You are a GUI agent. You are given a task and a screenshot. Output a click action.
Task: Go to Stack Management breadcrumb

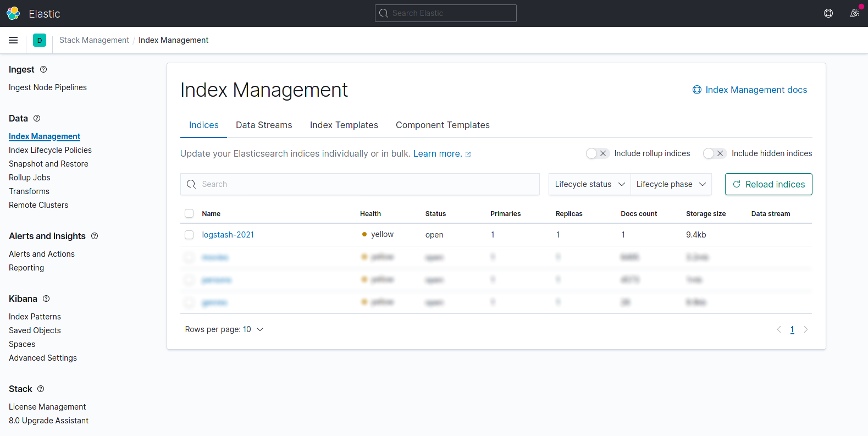(94, 40)
